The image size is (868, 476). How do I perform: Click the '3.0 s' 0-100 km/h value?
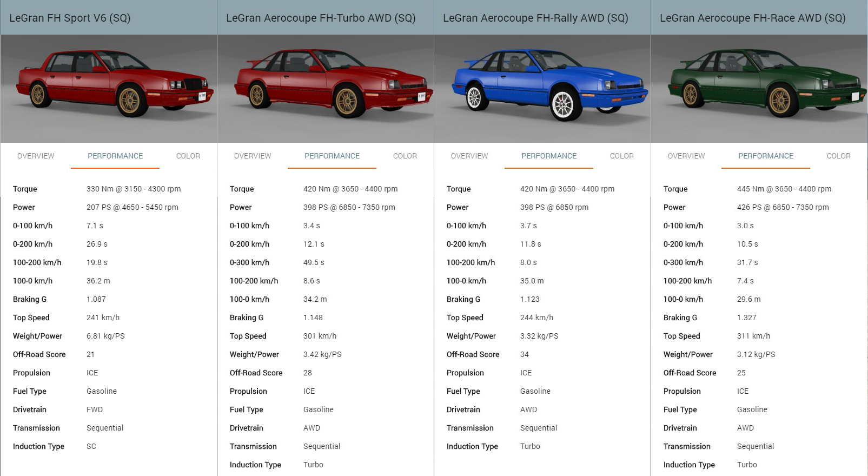(x=745, y=226)
